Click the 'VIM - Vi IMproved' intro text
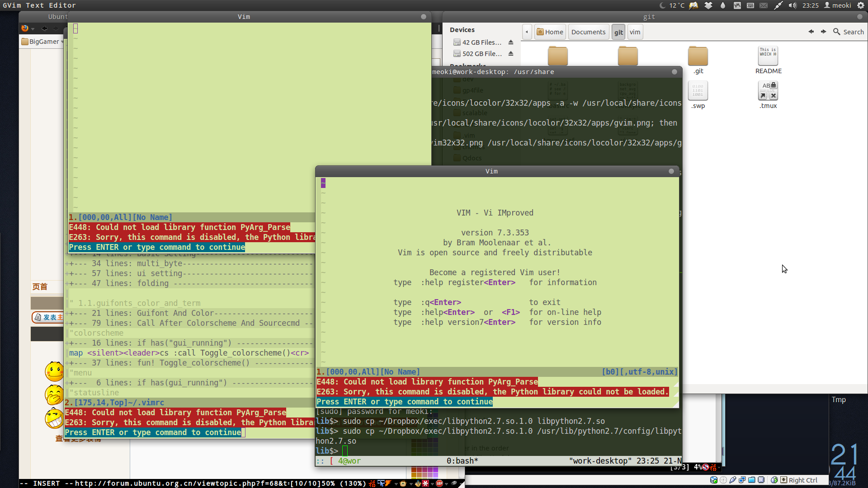 click(x=495, y=212)
